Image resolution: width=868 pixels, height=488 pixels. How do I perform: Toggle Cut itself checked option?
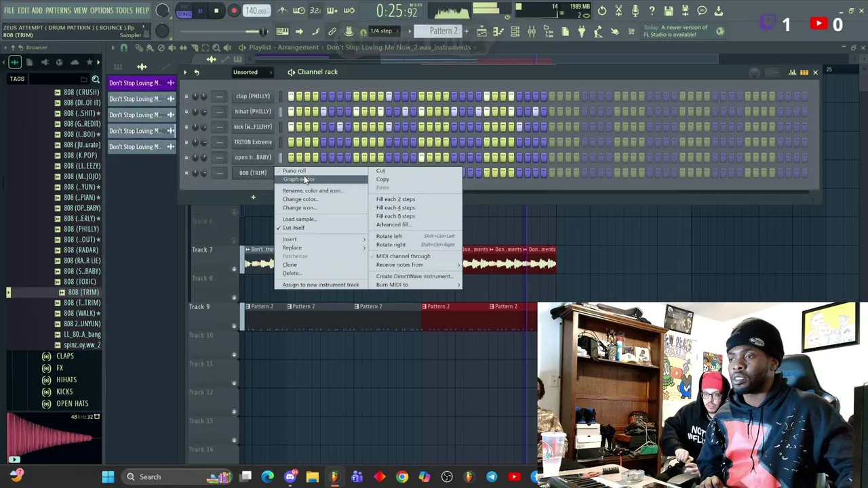[x=293, y=228]
